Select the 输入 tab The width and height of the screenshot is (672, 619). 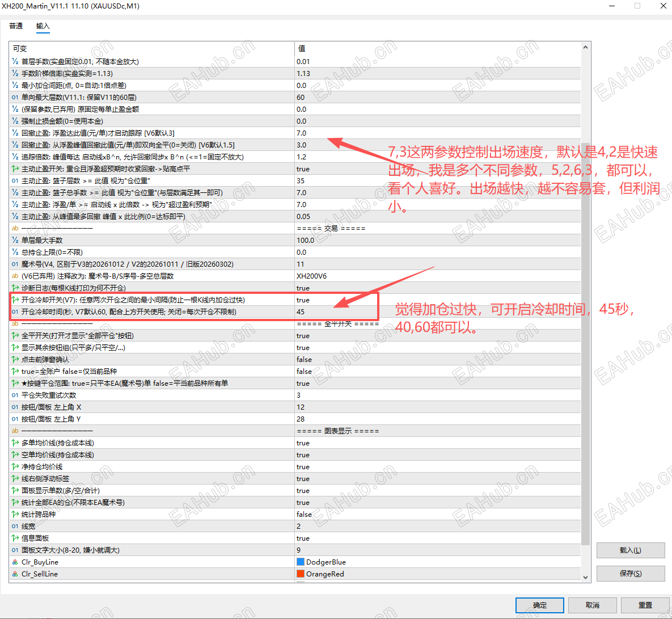43,26
